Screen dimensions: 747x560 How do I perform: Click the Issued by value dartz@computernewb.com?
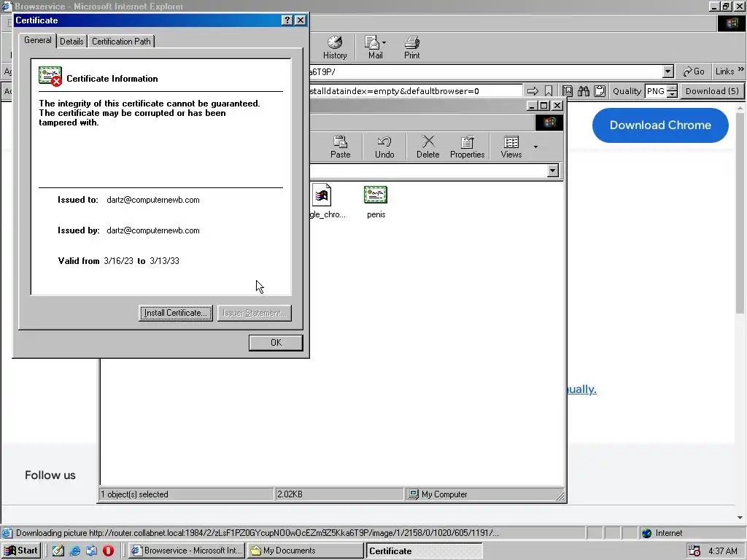point(153,230)
